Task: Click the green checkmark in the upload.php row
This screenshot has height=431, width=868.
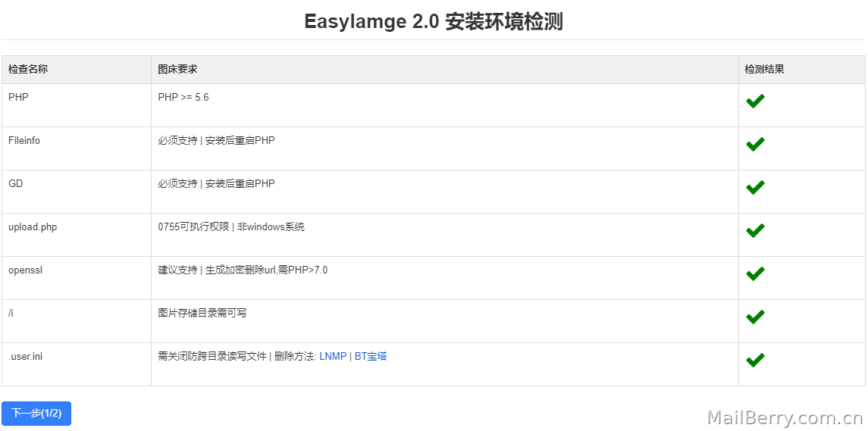Action: 755,231
